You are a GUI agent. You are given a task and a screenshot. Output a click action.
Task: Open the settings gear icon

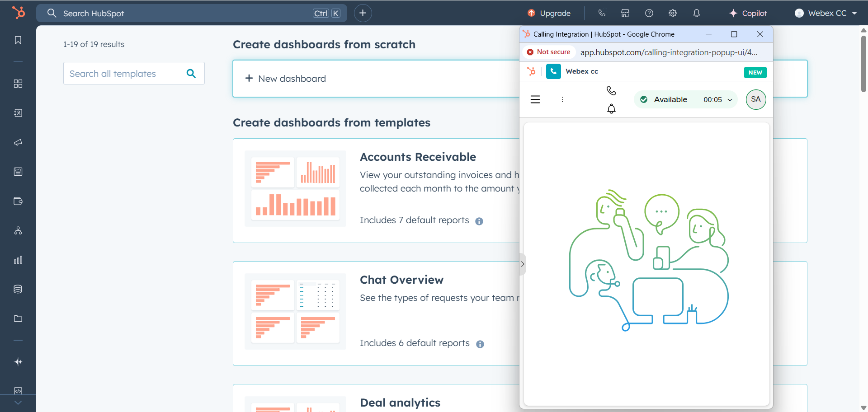click(x=673, y=13)
